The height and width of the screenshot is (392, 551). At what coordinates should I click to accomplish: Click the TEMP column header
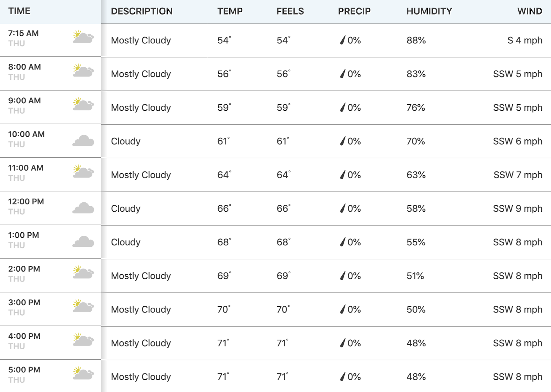[x=230, y=11]
